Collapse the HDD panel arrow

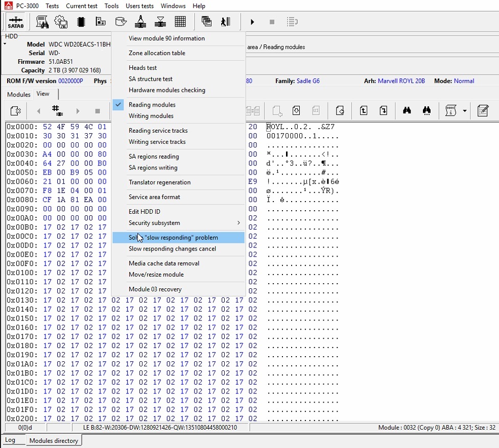tap(5, 44)
